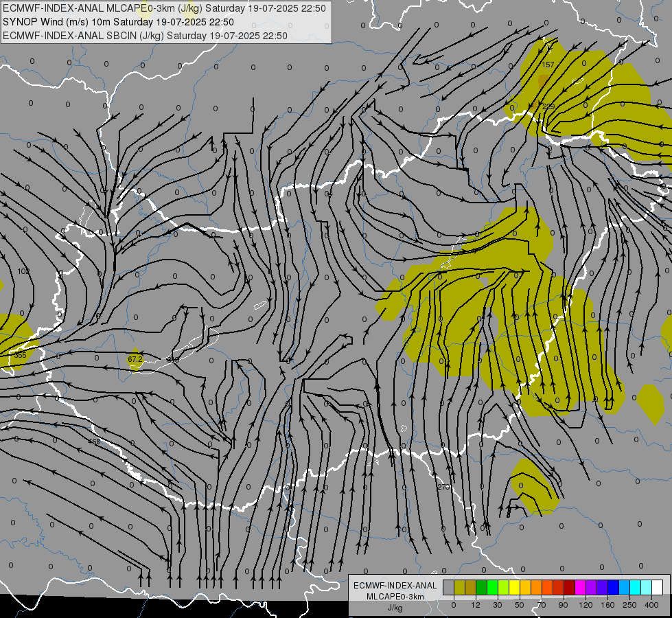Screen dimensions: 672x618
Task: Click the legend label 'ECMWF-INDEX-ANAL'
Action: (395, 586)
